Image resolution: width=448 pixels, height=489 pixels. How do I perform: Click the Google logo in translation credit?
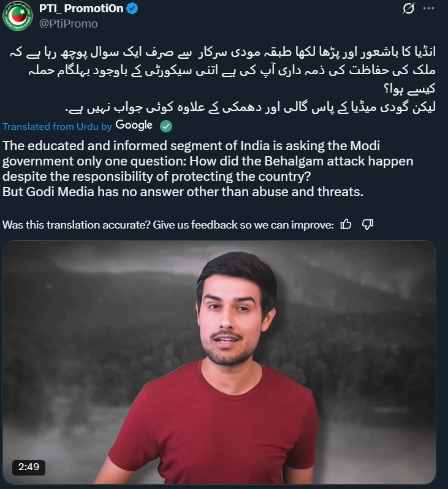pyautogui.click(x=134, y=125)
